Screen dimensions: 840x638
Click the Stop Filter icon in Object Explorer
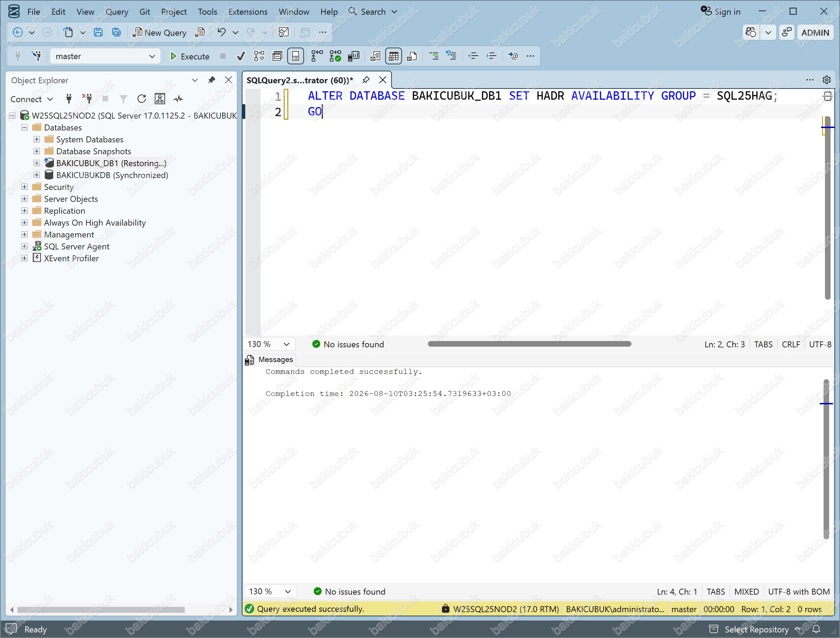click(x=123, y=99)
